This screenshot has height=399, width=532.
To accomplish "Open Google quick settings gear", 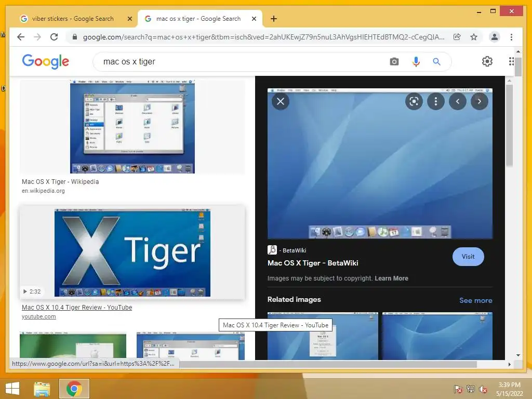I will tap(487, 61).
